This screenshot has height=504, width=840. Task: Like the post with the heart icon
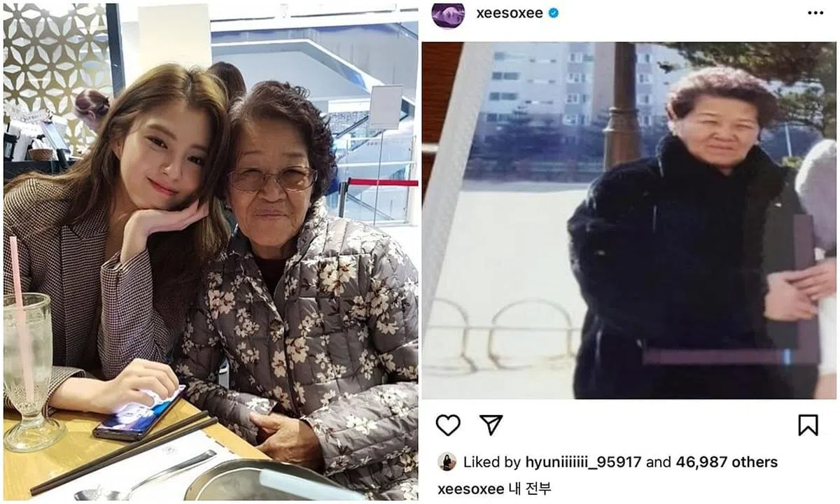(x=448, y=425)
